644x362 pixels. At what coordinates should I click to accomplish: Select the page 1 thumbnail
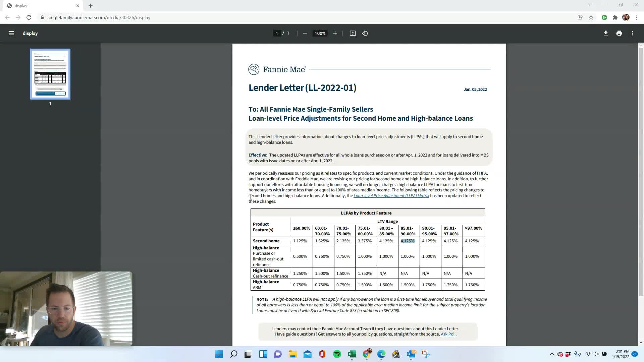[50, 74]
